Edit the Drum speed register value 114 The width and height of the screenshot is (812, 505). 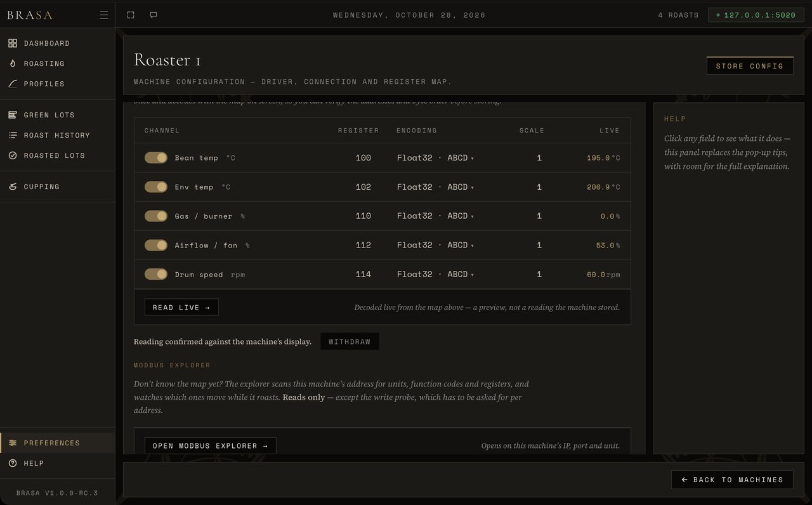pos(363,275)
